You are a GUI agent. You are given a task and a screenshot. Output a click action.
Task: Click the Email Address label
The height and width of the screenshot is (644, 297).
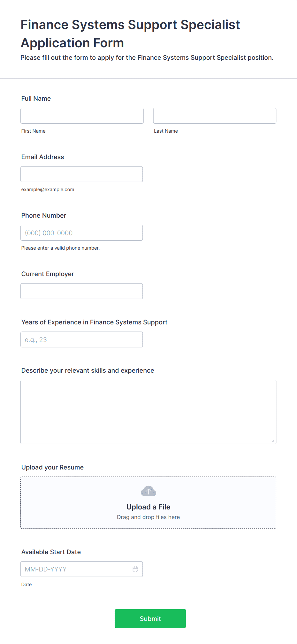click(43, 157)
